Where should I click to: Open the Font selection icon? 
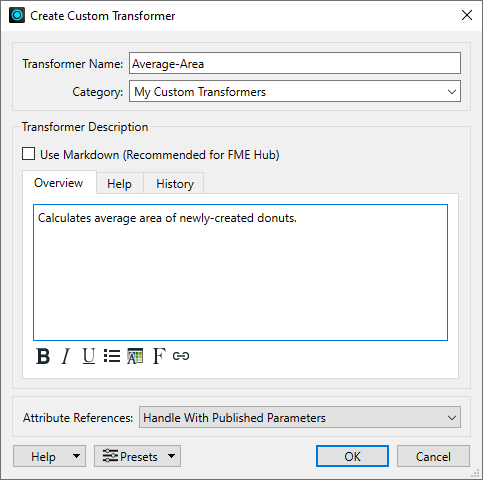(x=159, y=356)
